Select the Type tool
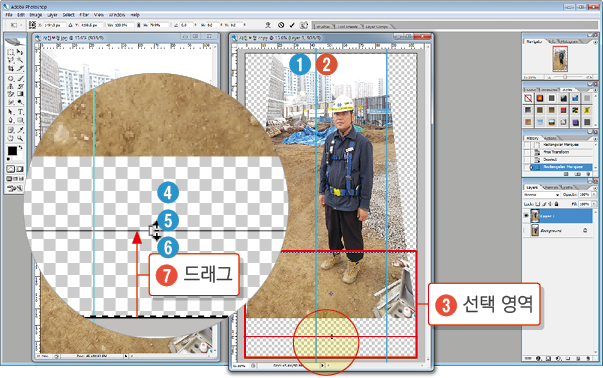Viewport: 603px width, 378px height. pos(20,112)
